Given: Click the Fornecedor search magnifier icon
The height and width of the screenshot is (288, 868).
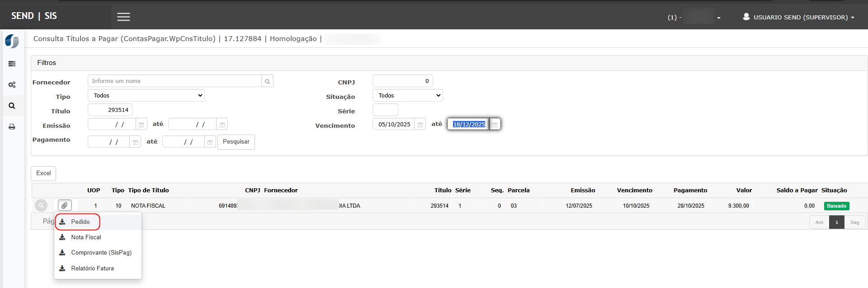Looking at the screenshot, I should 267,81.
